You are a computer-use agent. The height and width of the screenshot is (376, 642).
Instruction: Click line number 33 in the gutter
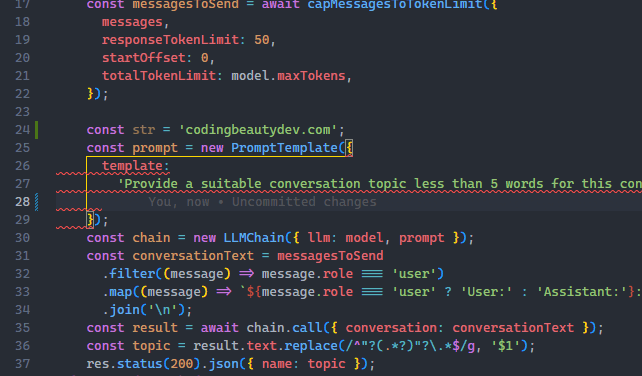(x=23, y=292)
